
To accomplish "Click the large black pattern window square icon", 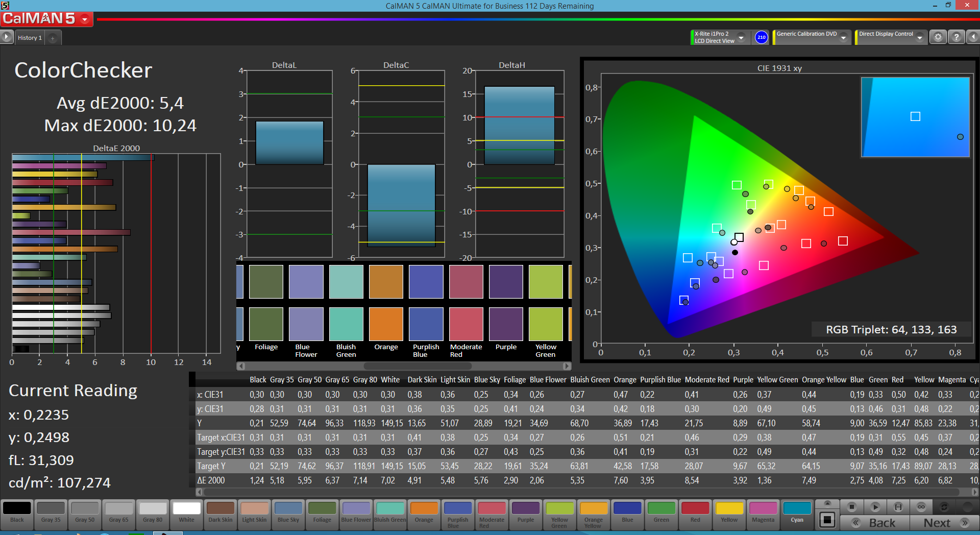I will coord(827,520).
